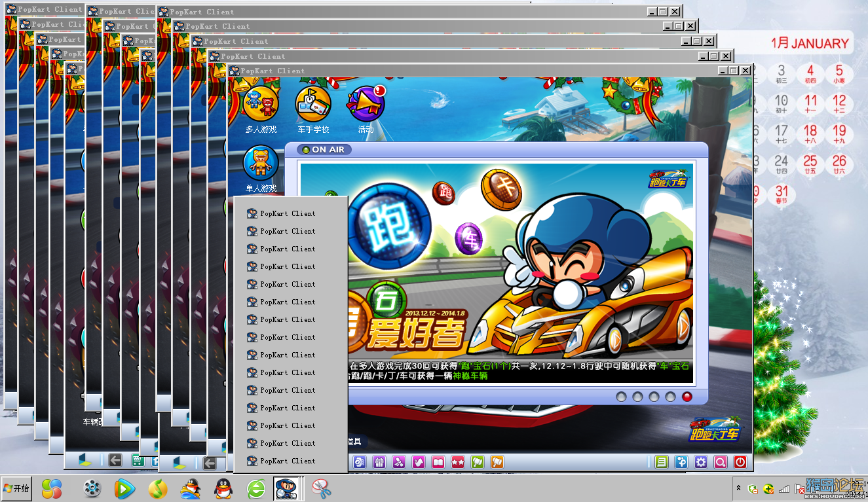Expand the hidden tray icons chevron

coord(740,488)
